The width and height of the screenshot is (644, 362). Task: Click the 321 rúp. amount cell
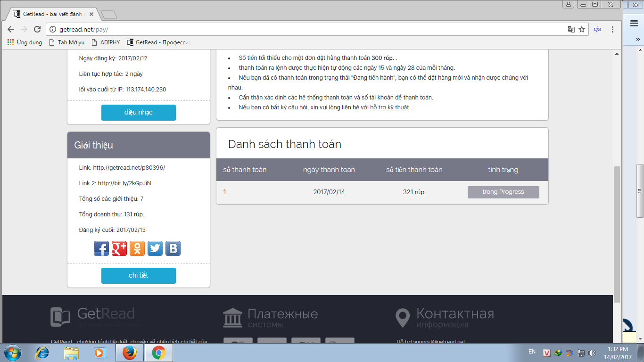414,192
